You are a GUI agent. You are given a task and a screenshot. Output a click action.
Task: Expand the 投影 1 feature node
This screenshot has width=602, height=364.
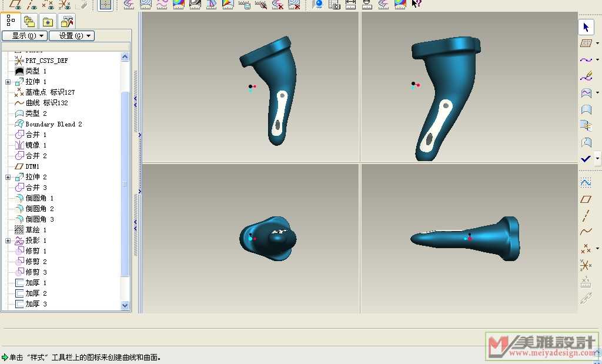(8, 241)
